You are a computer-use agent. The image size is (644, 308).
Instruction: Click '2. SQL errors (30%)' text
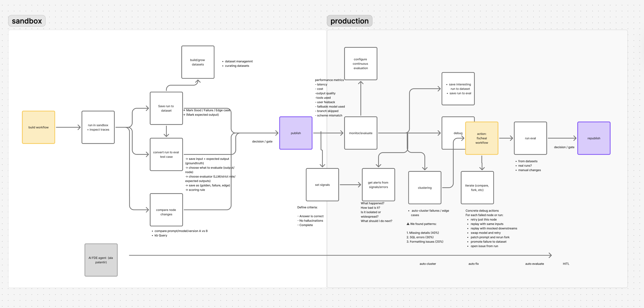[x=420, y=237]
